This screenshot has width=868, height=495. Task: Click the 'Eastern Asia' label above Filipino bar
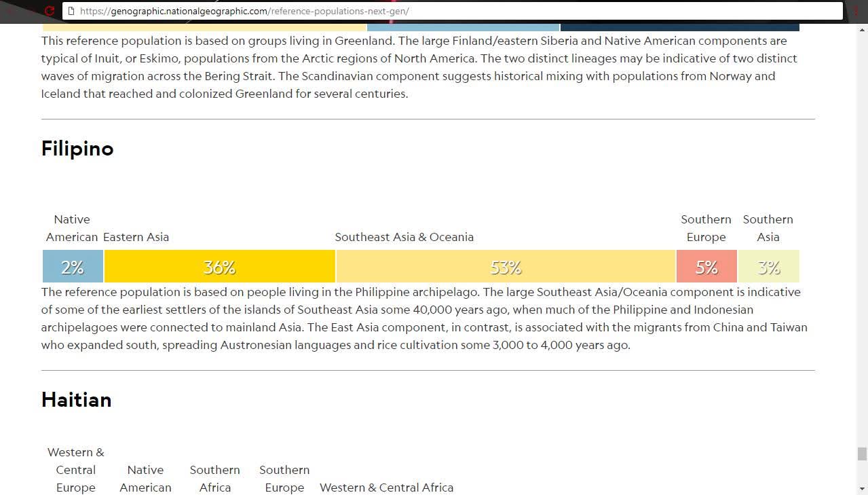[136, 237]
